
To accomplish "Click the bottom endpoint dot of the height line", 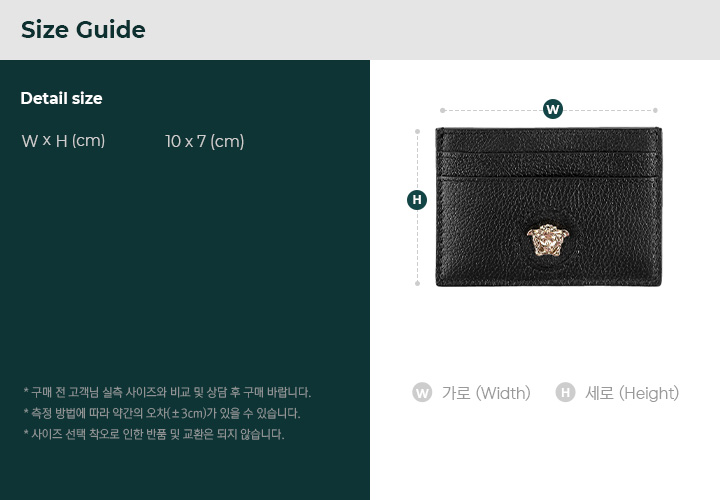I will tap(417, 283).
